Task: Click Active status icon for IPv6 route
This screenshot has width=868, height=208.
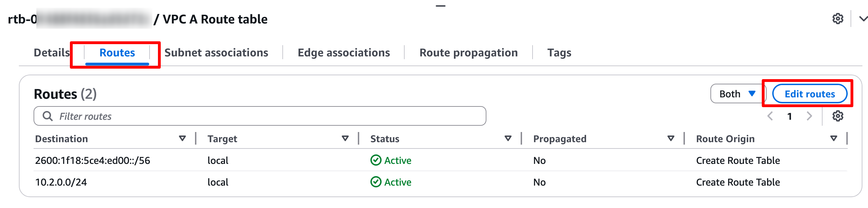Action: pos(376,160)
